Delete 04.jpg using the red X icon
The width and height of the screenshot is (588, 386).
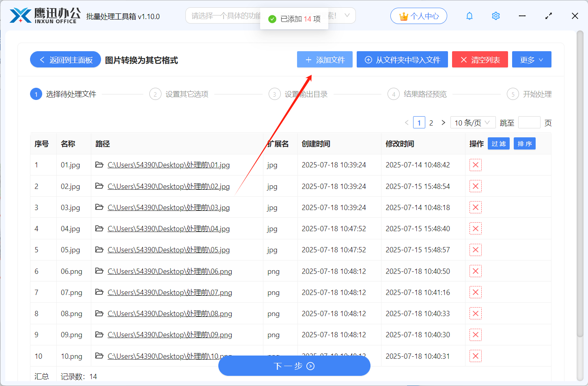476,228
